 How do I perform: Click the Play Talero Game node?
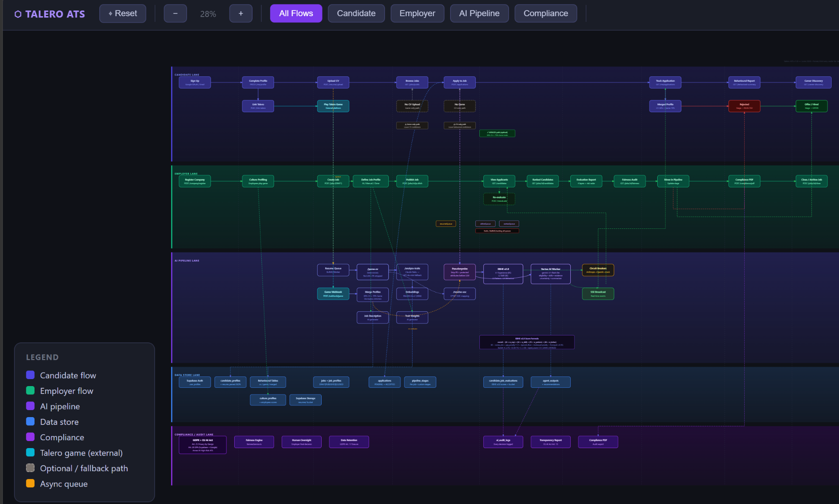pyautogui.click(x=333, y=106)
